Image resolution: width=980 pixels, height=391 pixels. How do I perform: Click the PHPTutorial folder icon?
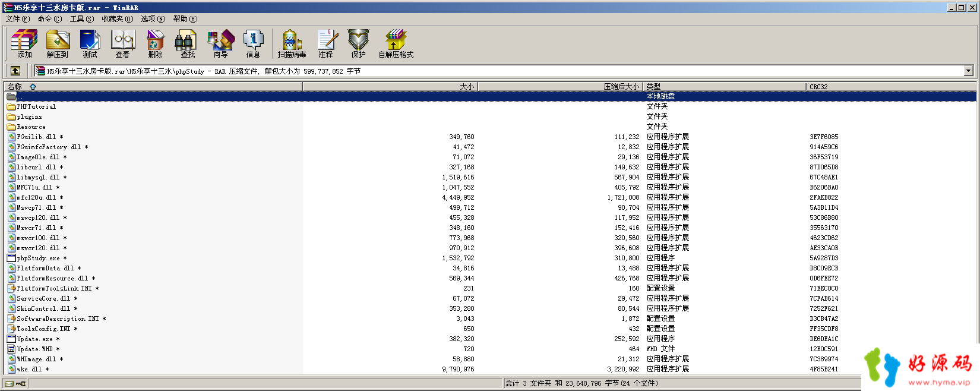[x=11, y=106]
